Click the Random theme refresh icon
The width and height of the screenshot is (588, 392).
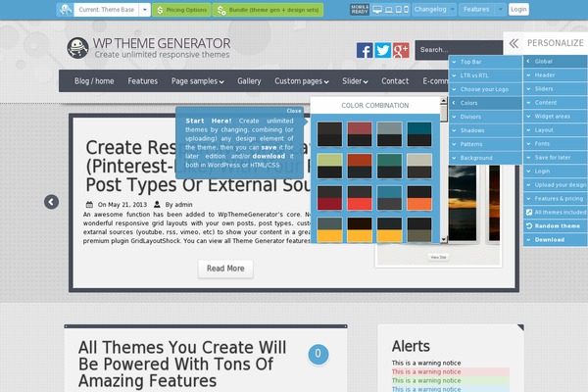(x=529, y=225)
